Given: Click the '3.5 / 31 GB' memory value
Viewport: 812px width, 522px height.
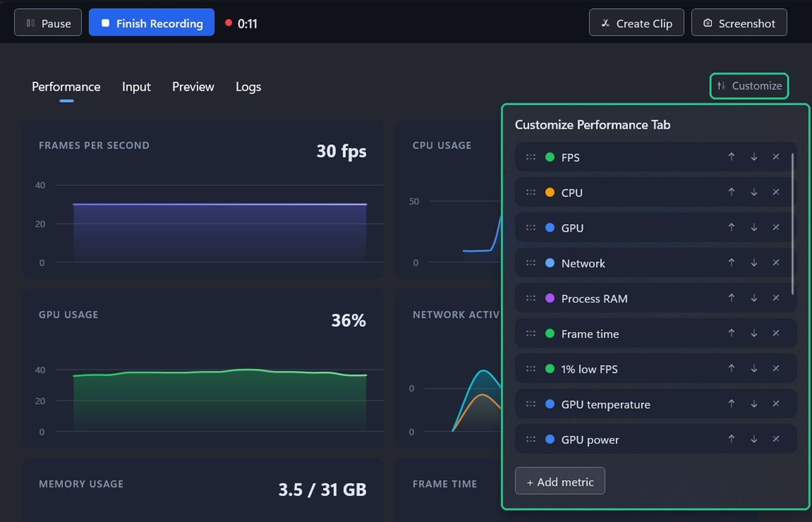Looking at the screenshot, I should pos(323,490).
